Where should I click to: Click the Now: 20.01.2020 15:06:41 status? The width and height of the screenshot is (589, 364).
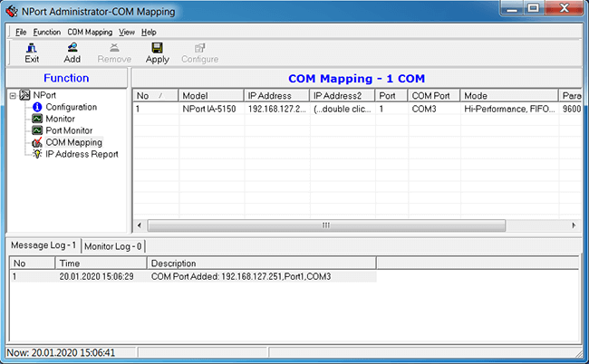coord(61,353)
